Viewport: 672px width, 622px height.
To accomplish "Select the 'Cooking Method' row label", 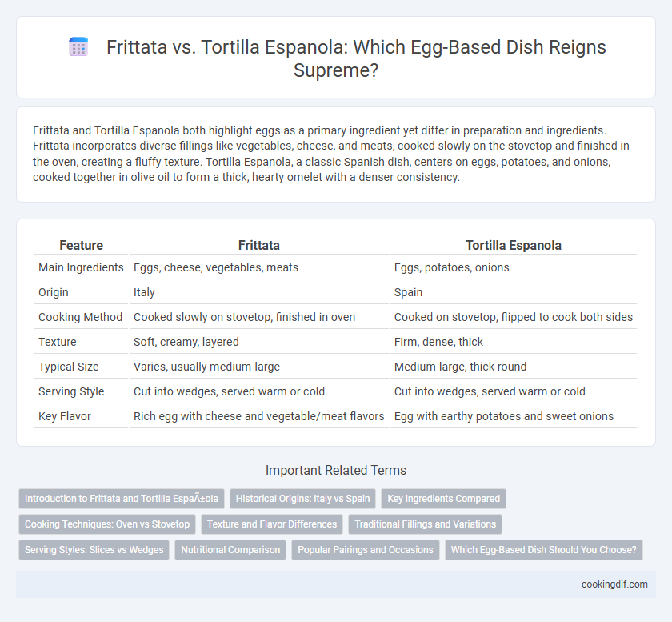I will (80, 317).
